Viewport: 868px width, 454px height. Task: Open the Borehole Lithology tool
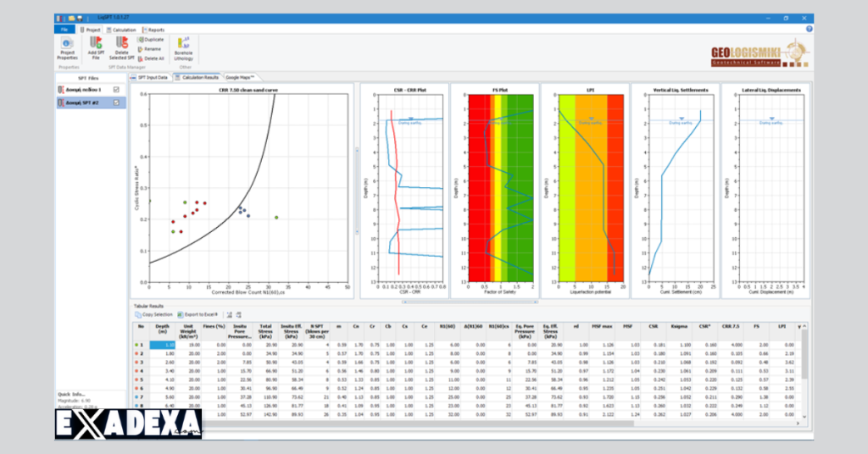pos(183,48)
